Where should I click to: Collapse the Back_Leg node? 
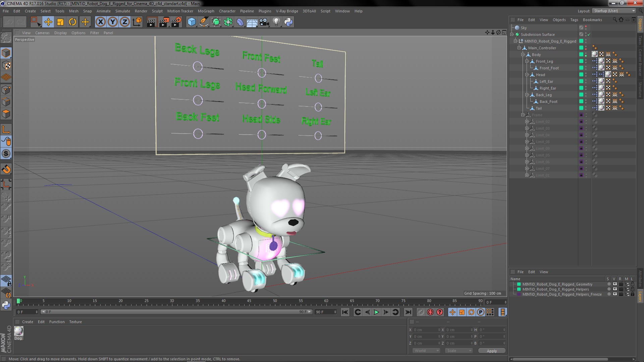point(527,95)
